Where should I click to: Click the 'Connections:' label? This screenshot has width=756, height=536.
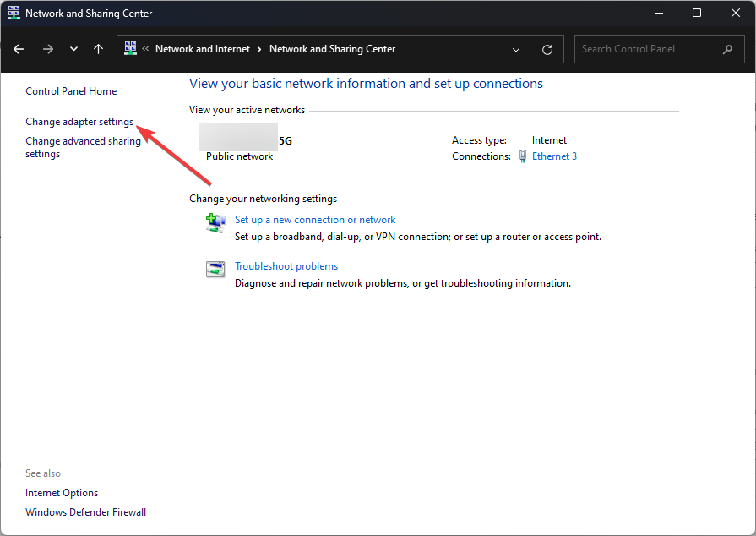point(481,156)
